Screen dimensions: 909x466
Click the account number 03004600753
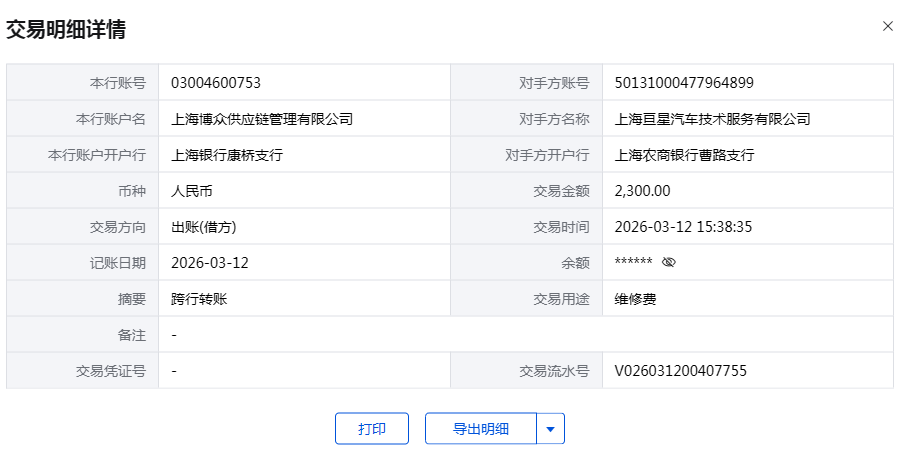[216, 83]
